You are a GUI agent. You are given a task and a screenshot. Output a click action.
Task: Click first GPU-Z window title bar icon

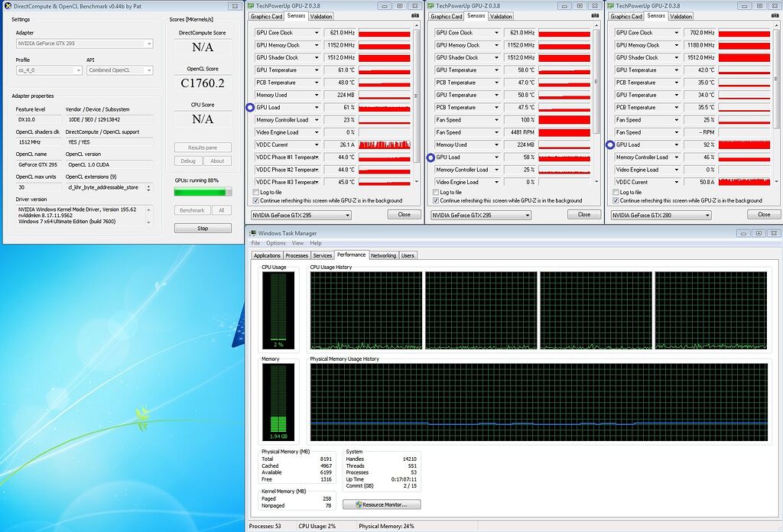click(251, 6)
